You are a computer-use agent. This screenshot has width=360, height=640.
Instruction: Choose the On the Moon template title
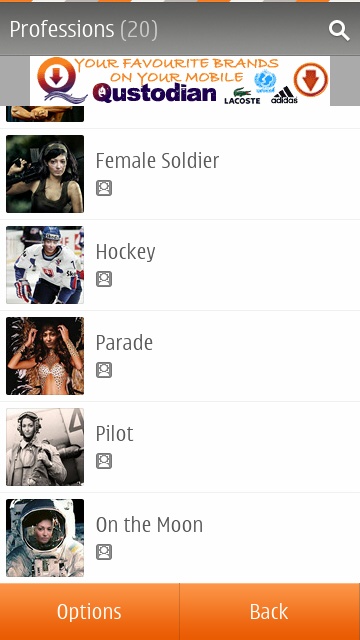click(149, 524)
